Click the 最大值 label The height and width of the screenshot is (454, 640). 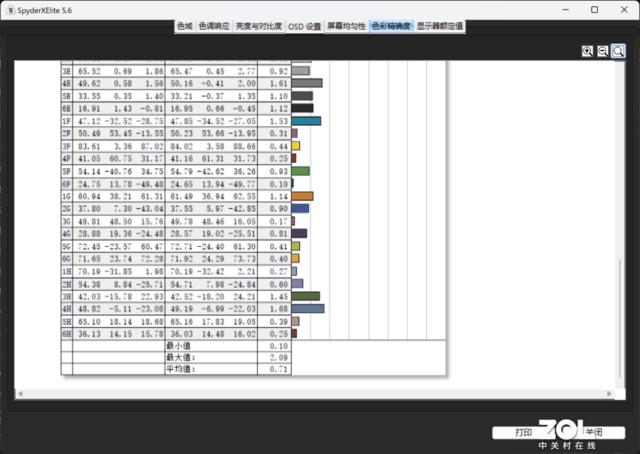tap(180, 357)
